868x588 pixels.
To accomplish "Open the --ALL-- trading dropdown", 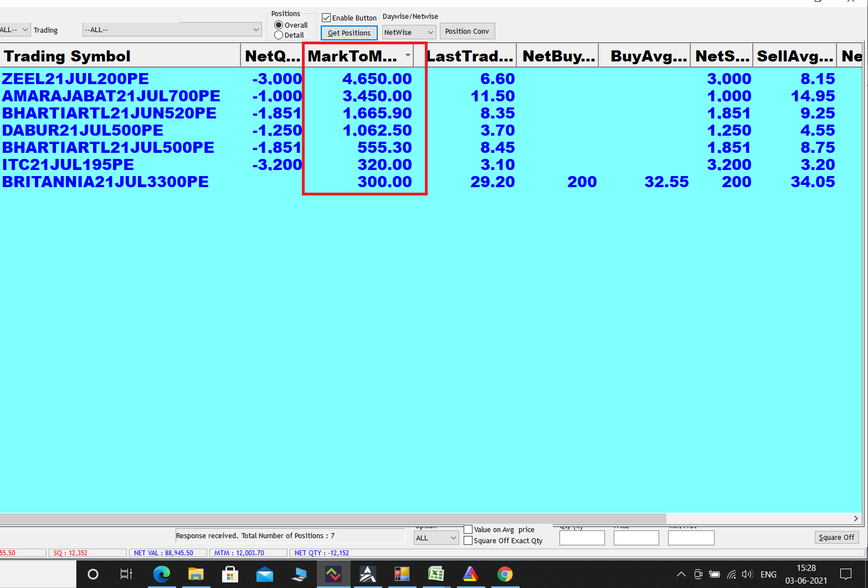I will pos(172,29).
